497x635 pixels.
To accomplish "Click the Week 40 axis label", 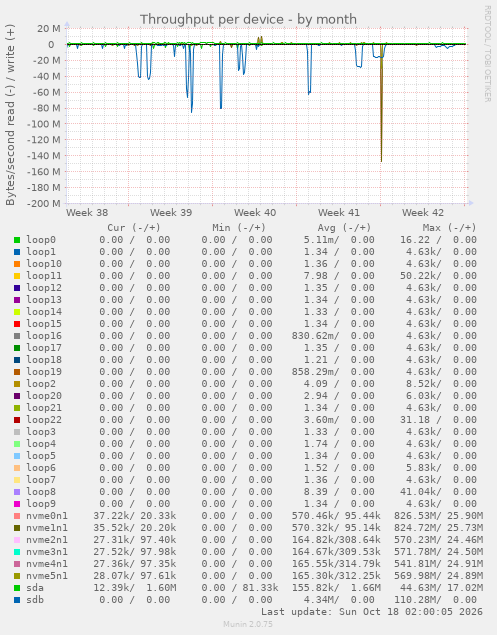I will coord(255,213).
